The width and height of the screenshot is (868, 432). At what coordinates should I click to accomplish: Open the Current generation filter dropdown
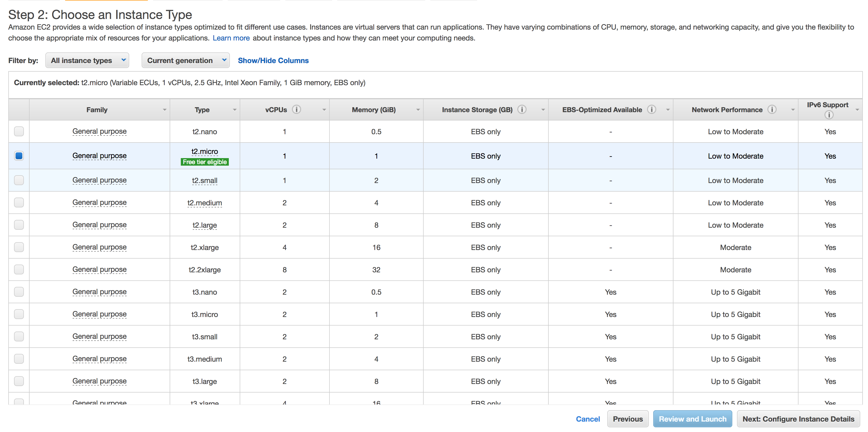click(186, 60)
